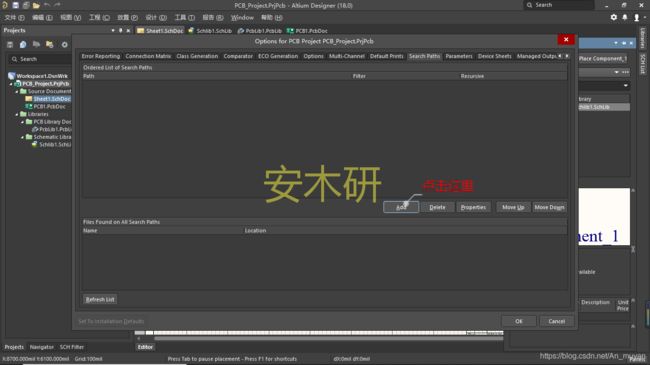
Task: Open the notifications bell icon
Action: pyautogui.click(x=625, y=17)
